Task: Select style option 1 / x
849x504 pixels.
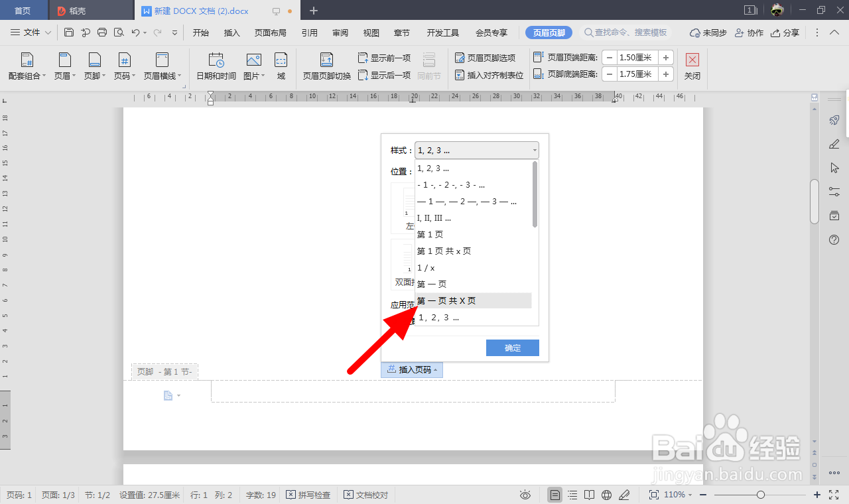Action: click(474, 268)
